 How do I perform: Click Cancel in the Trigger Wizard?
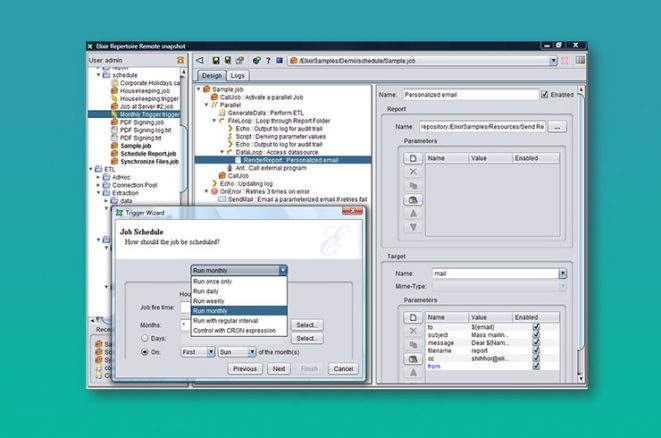(x=342, y=369)
